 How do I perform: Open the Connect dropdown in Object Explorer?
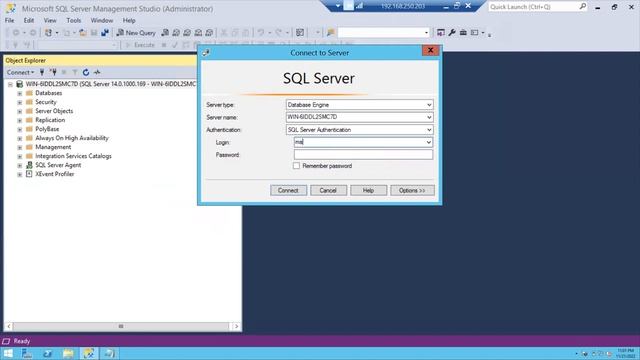tap(20, 72)
